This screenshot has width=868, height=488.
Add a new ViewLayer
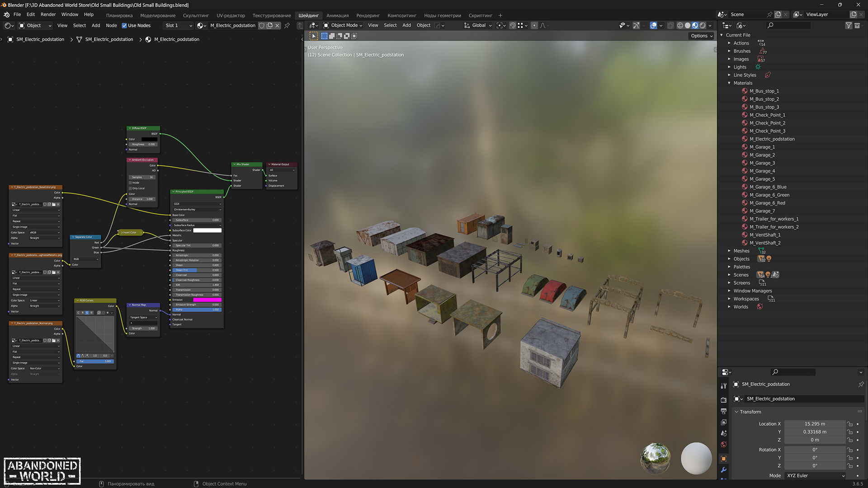click(x=854, y=14)
